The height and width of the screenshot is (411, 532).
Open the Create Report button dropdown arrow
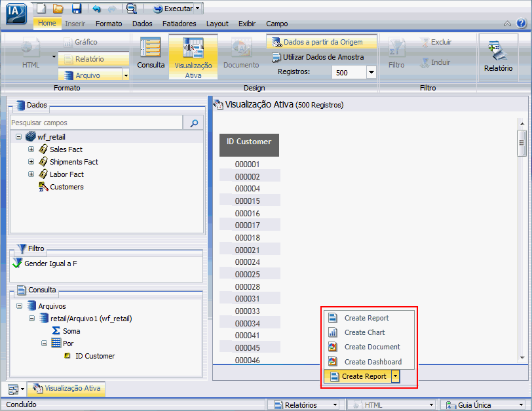[396, 376]
